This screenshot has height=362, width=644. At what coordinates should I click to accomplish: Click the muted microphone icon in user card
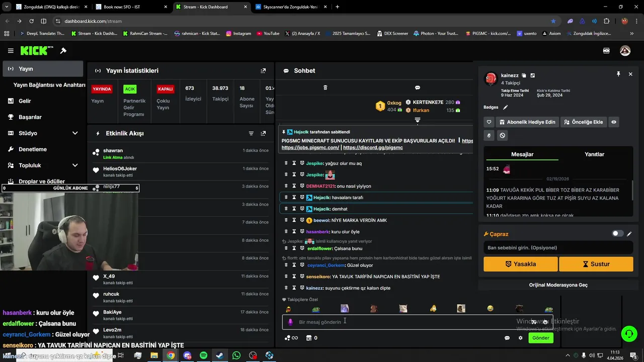click(x=489, y=135)
